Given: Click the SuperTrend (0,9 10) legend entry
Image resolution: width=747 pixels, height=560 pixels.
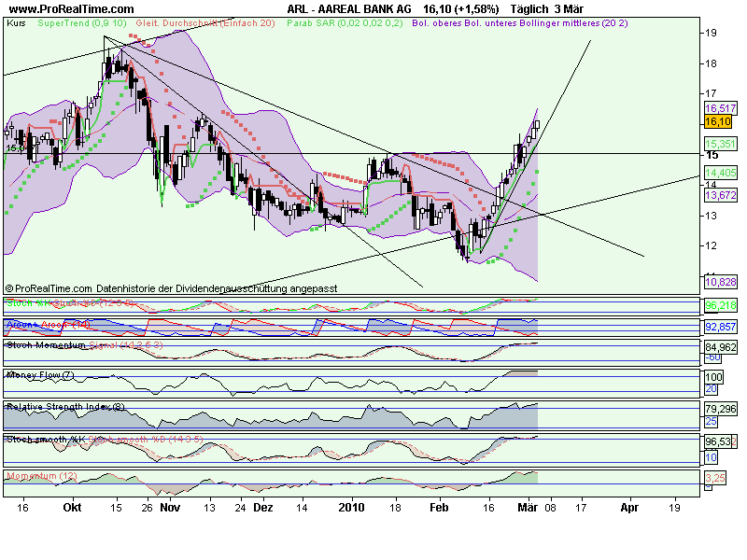Looking at the screenshot, I should coord(82,22).
